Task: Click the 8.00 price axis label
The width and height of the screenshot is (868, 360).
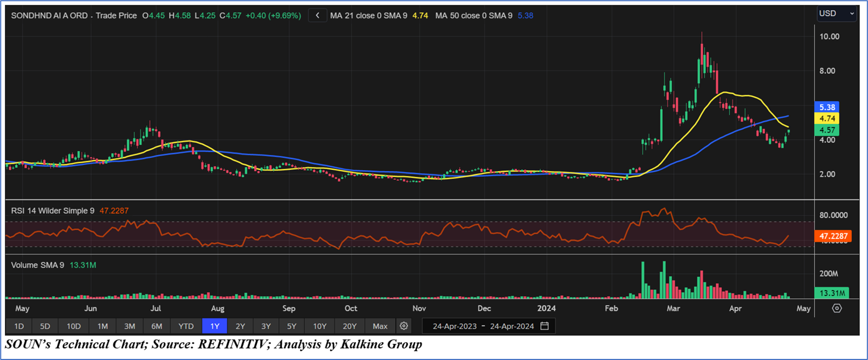Action: (827, 71)
